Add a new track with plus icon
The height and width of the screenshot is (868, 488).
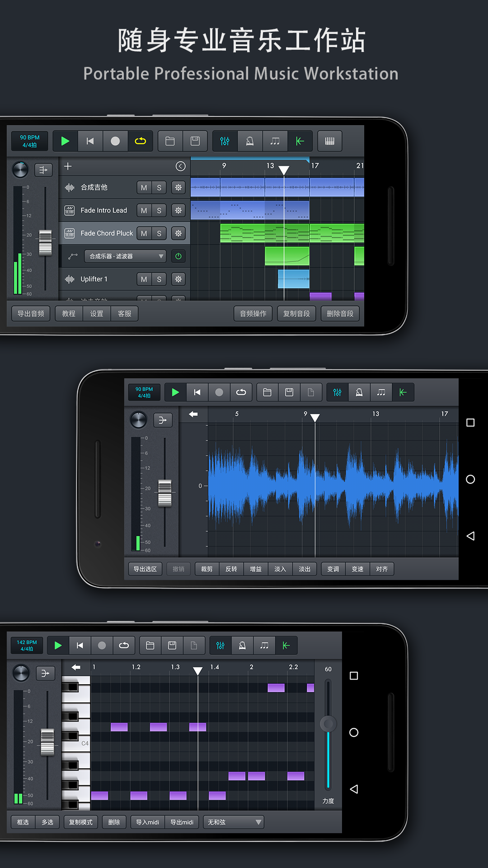68,166
